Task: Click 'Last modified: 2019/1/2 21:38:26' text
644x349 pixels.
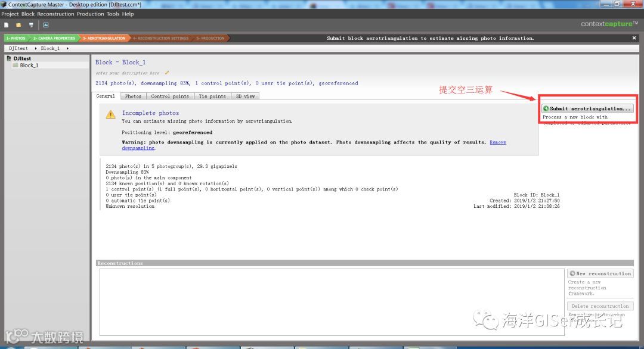Action: [516, 206]
